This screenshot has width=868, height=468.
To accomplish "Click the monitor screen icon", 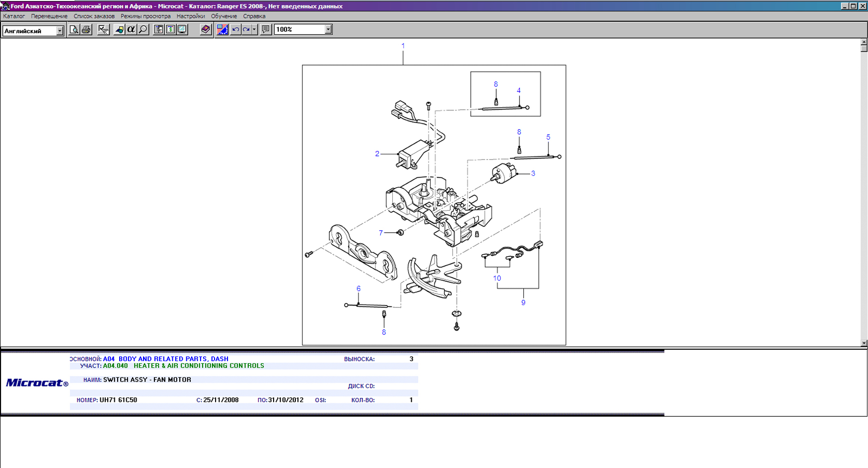I will 182,30.
